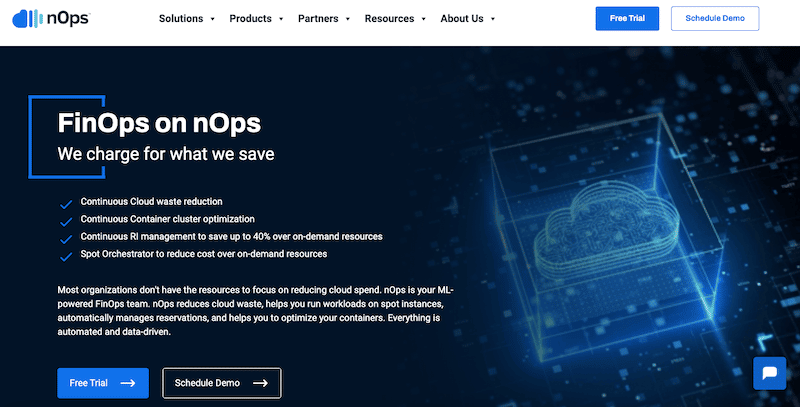The width and height of the screenshot is (800, 407).
Task: Click the arrow icon in the hero Schedule Demo button
Action: click(260, 383)
